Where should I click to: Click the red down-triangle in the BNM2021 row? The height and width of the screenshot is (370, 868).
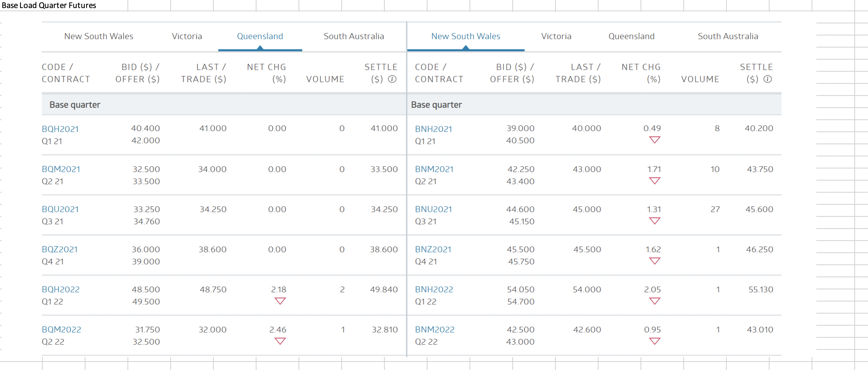[655, 181]
